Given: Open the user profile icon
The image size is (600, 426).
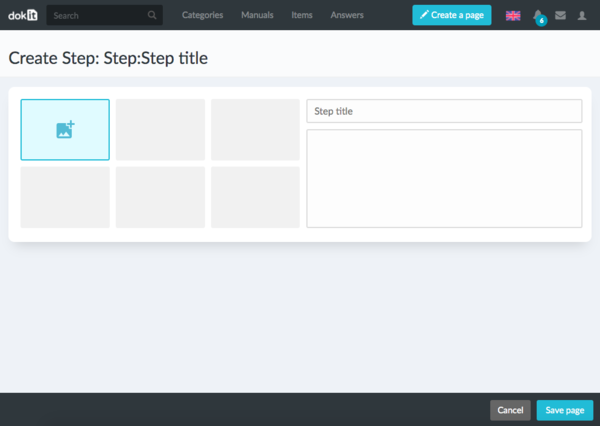Looking at the screenshot, I should click(x=582, y=15).
